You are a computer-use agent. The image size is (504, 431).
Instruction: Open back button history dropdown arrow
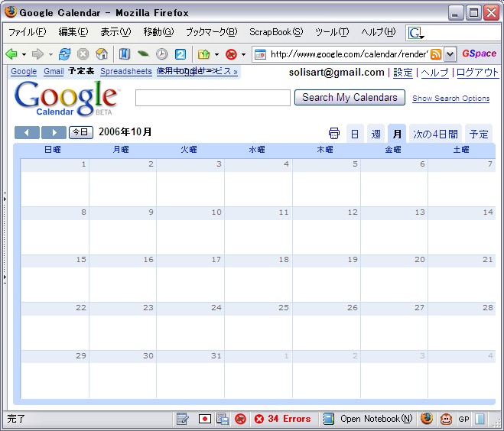click(x=24, y=54)
